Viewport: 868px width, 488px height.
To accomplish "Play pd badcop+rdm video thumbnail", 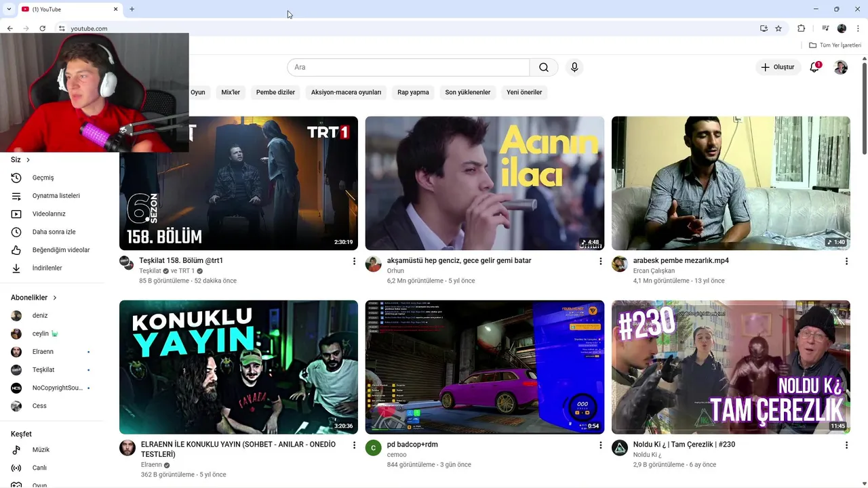I will [485, 367].
